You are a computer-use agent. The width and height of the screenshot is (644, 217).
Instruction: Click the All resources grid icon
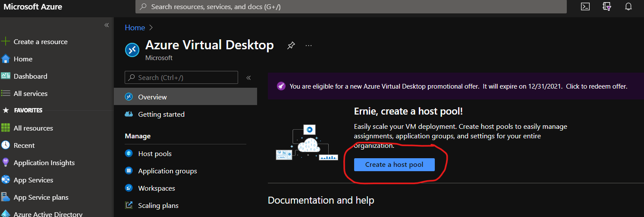coord(6,128)
